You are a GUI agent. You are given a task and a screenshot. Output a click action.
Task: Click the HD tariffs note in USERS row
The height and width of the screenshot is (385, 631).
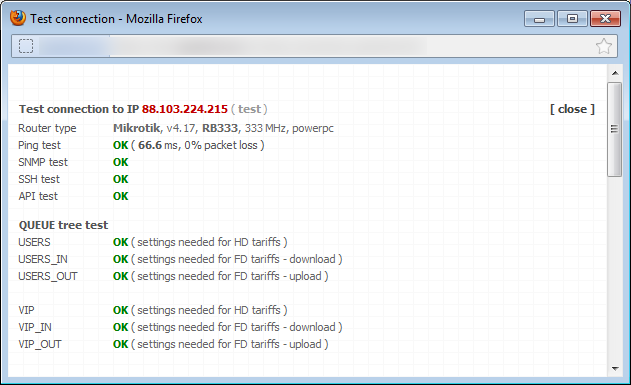click(x=209, y=242)
